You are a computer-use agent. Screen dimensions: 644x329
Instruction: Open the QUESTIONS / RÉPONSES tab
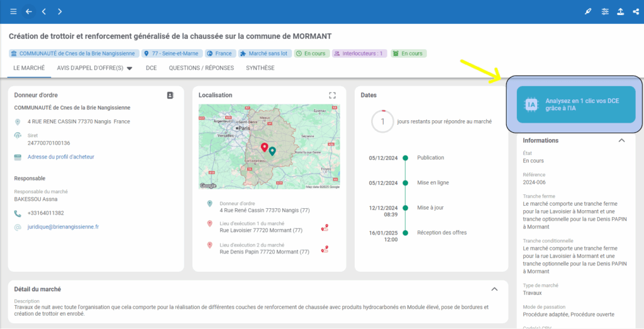point(201,68)
